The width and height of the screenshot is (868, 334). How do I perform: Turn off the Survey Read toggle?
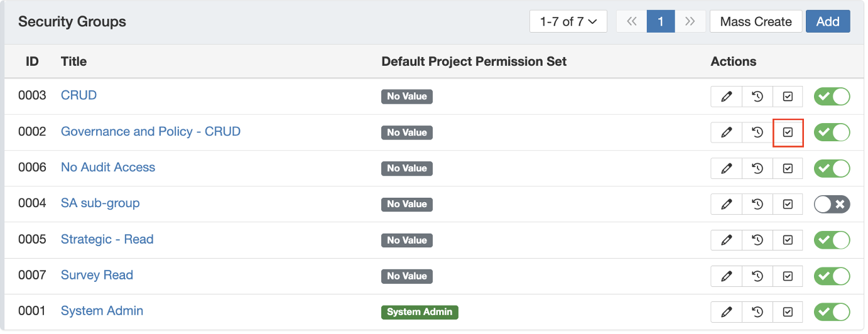pyautogui.click(x=832, y=276)
